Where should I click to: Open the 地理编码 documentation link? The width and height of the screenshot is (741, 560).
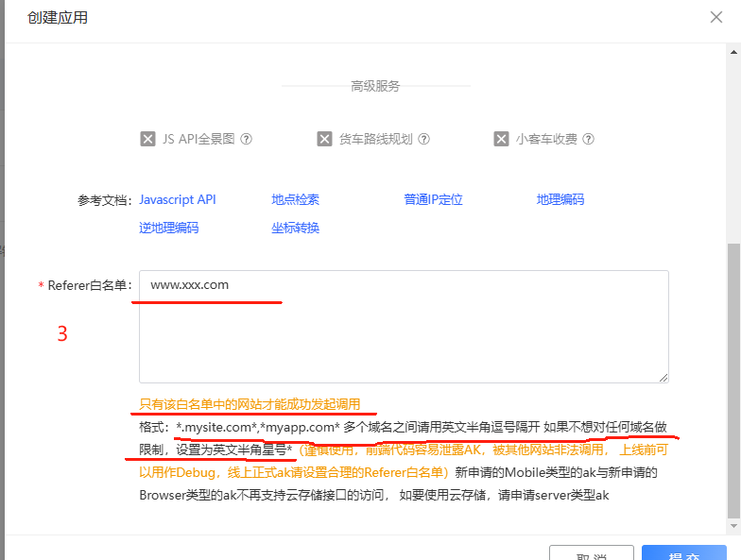tap(560, 199)
